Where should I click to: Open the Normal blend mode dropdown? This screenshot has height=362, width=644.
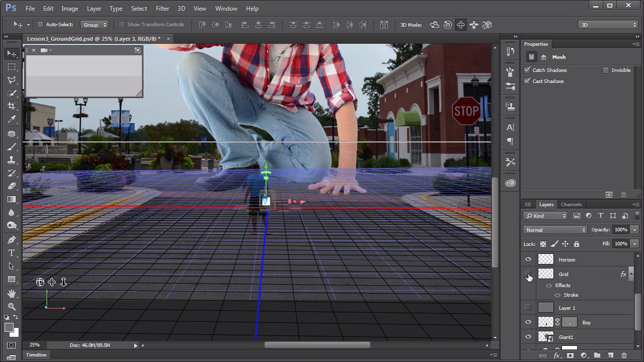tap(555, 230)
